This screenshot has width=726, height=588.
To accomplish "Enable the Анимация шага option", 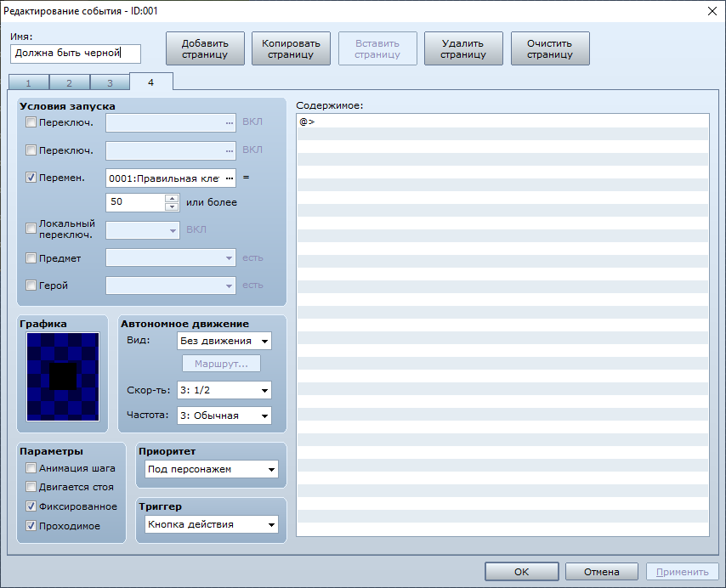I will pyautogui.click(x=31, y=467).
